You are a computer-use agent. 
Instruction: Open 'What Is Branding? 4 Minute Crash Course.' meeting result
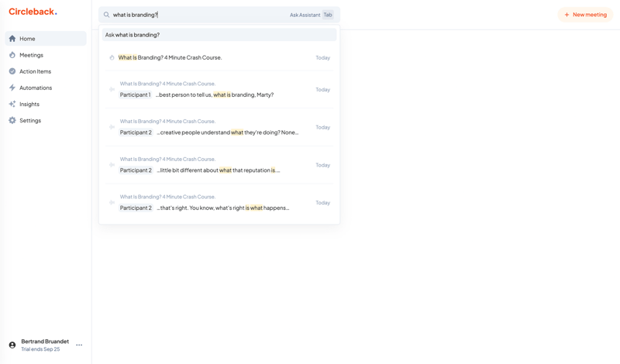(219, 58)
